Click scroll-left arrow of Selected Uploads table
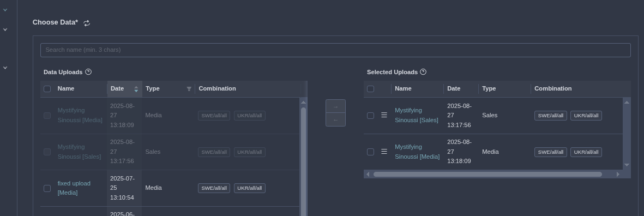This screenshot has width=644, height=216. tap(368, 174)
